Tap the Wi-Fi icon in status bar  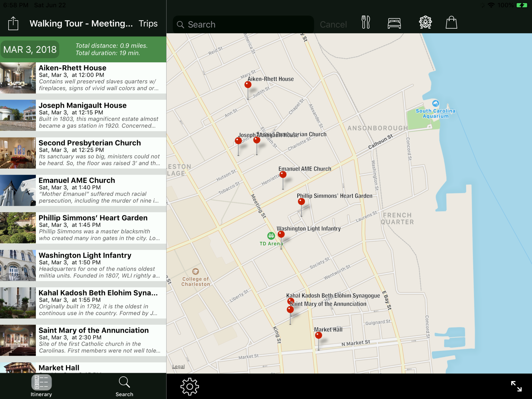pos(491,5)
